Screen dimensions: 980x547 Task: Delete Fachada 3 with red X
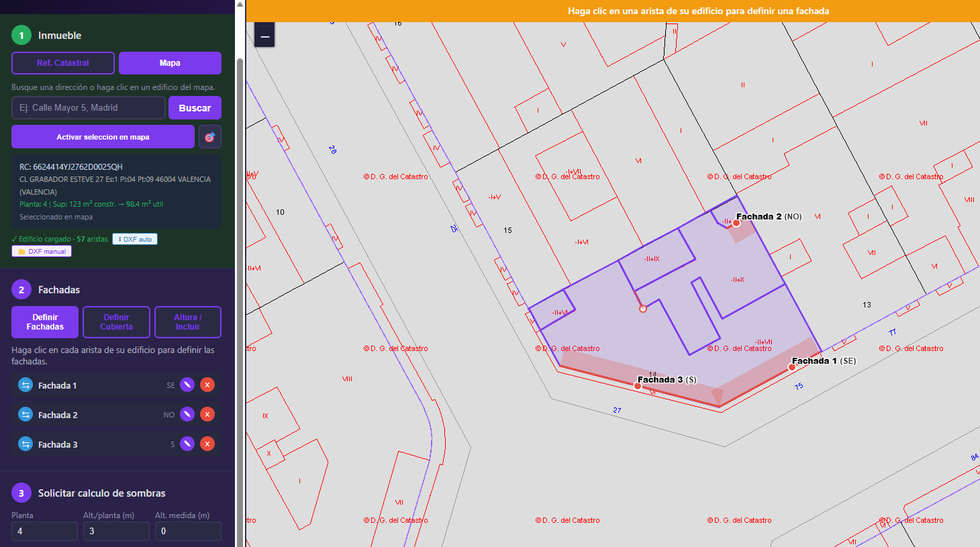point(207,444)
